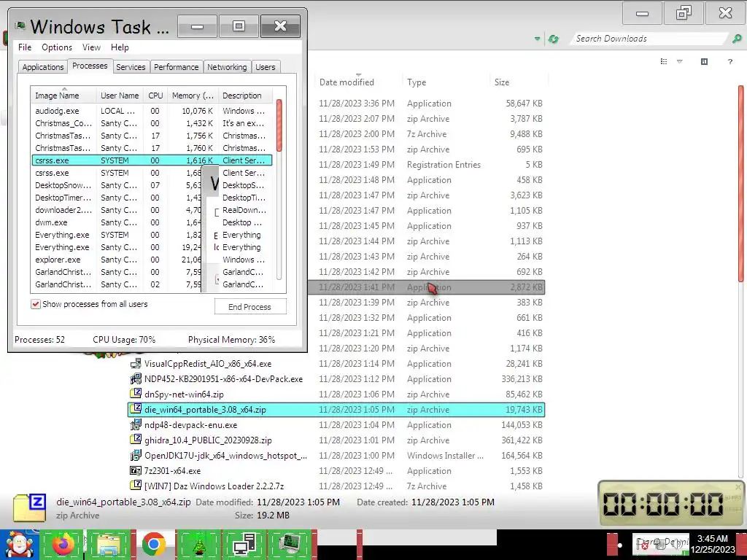Viewport: 747px width, 560px height.
Task: Open the view options dropdown arrow
Action: pos(680,61)
